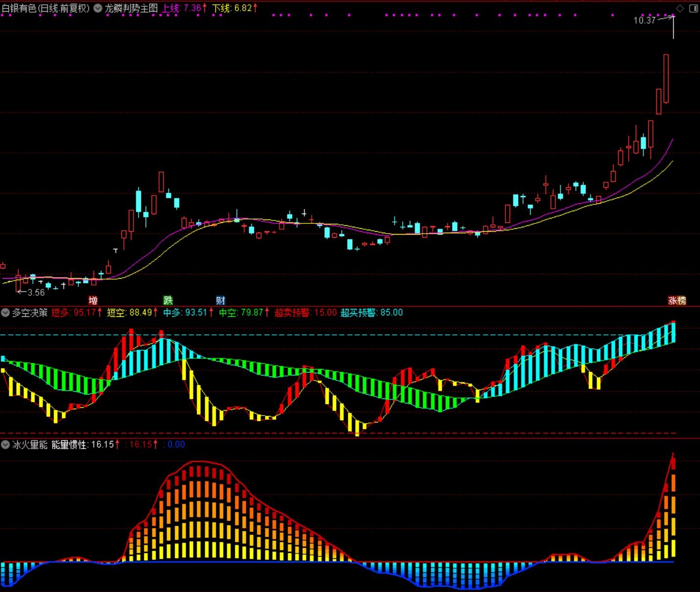Click the 增 event marker

(x=93, y=300)
